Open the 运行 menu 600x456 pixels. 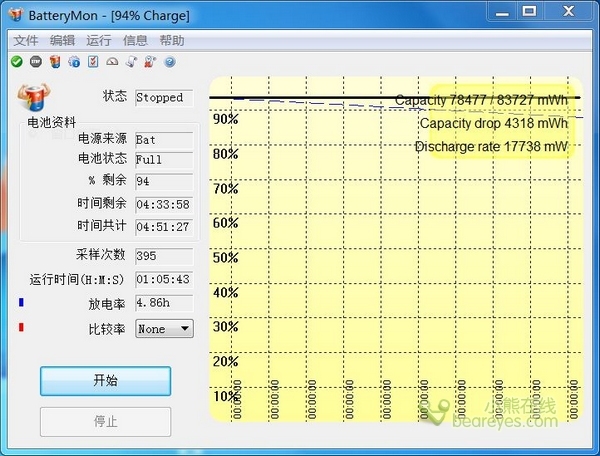click(98, 40)
